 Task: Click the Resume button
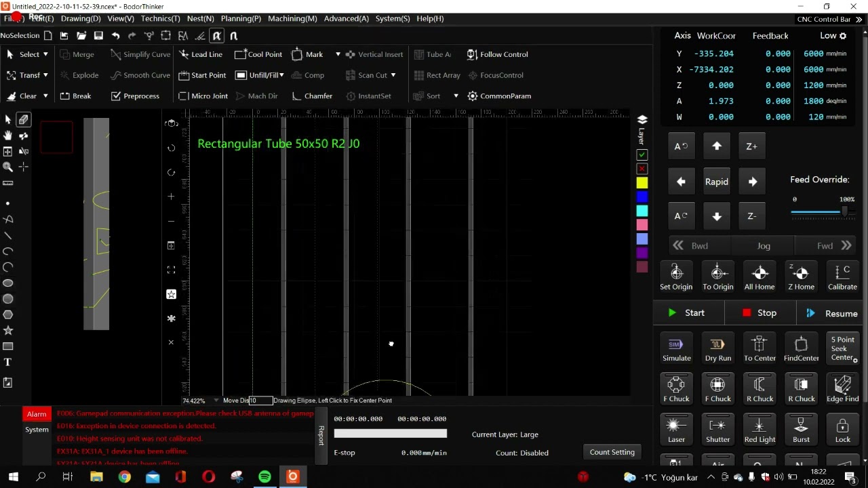click(x=833, y=313)
